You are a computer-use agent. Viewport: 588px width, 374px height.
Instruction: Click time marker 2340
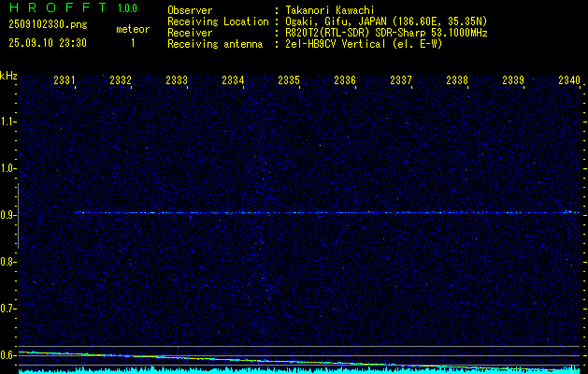pos(569,79)
